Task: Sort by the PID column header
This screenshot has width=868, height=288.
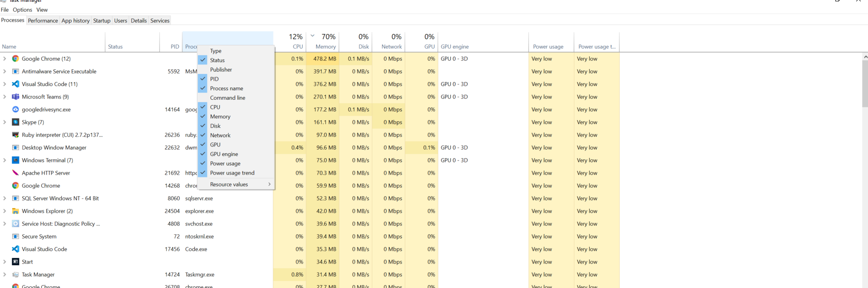Action: 171,42
